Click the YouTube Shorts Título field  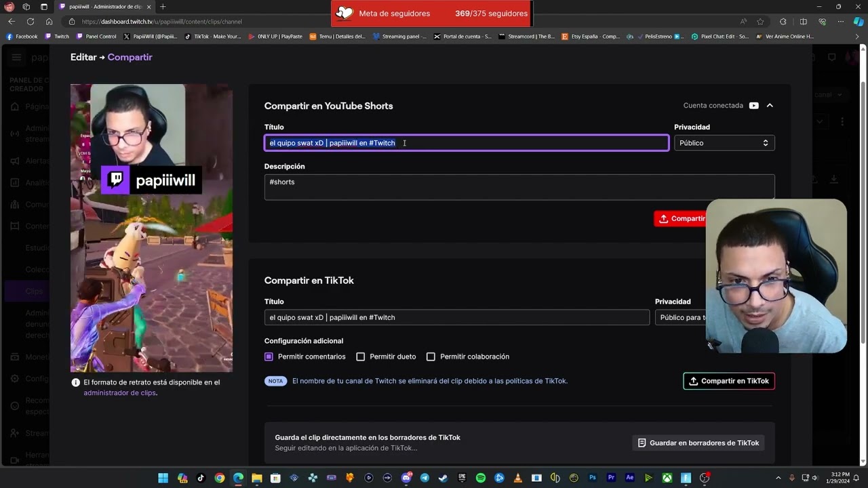point(467,143)
